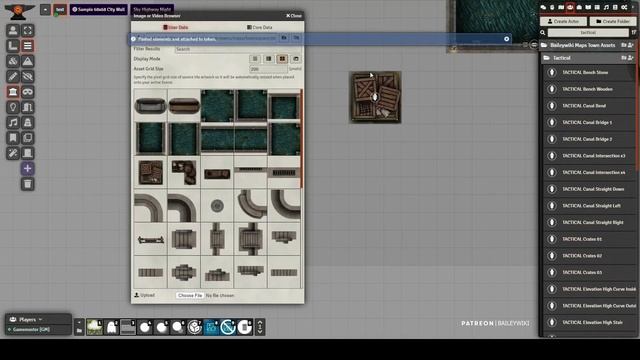Click the purple plus add button
Screen dimensions: 640x360
click(27, 169)
